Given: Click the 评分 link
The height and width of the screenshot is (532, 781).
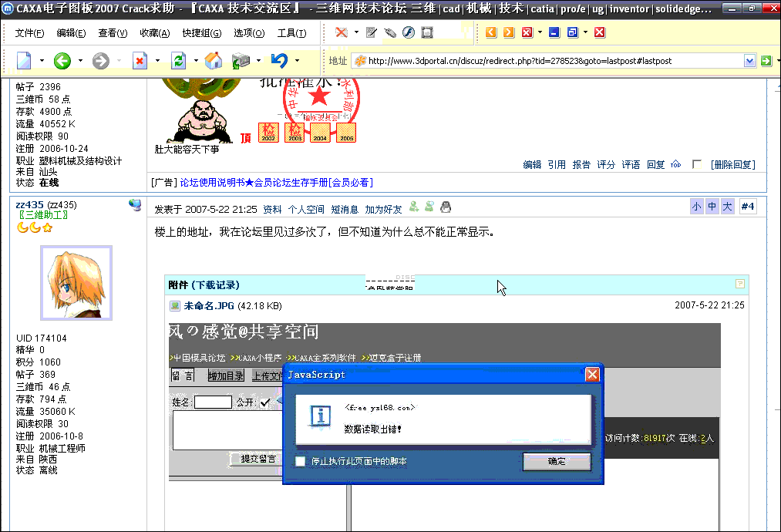Looking at the screenshot, I should (x=606, y=164).
